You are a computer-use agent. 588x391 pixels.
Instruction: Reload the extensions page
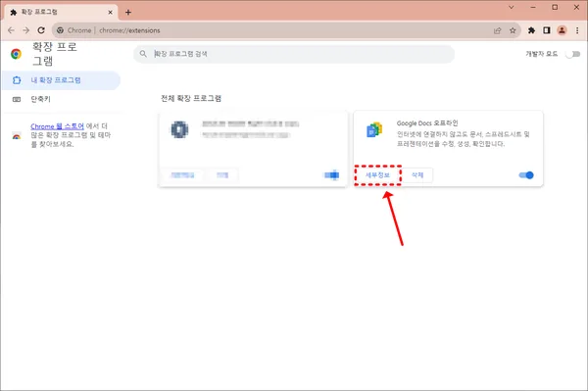click(x=41, y=30)
